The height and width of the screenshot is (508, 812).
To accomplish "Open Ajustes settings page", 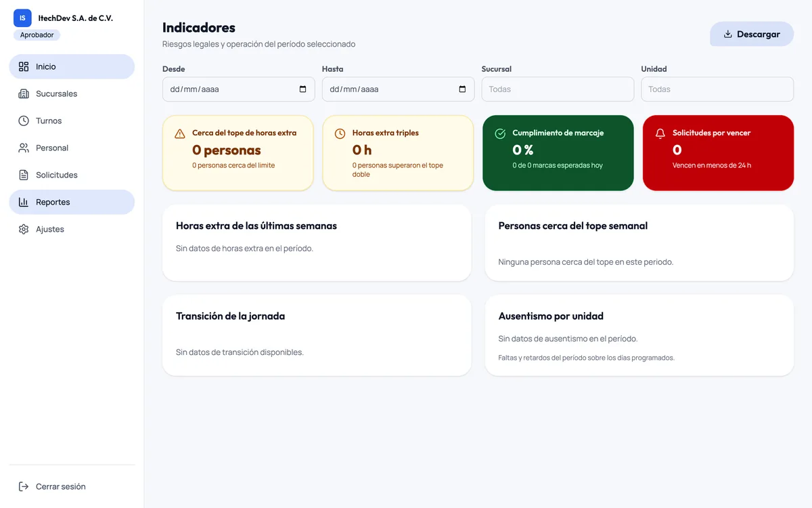I will [x=72, y=229].
